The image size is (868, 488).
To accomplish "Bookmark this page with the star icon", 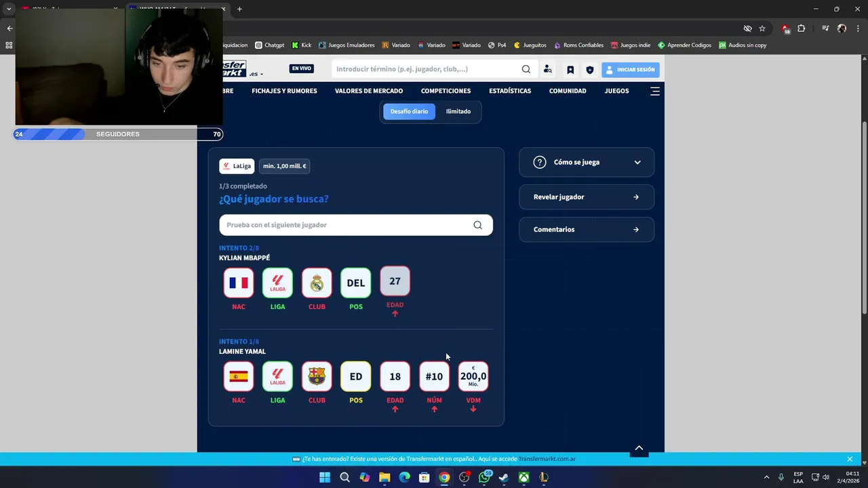I will 762,28.
